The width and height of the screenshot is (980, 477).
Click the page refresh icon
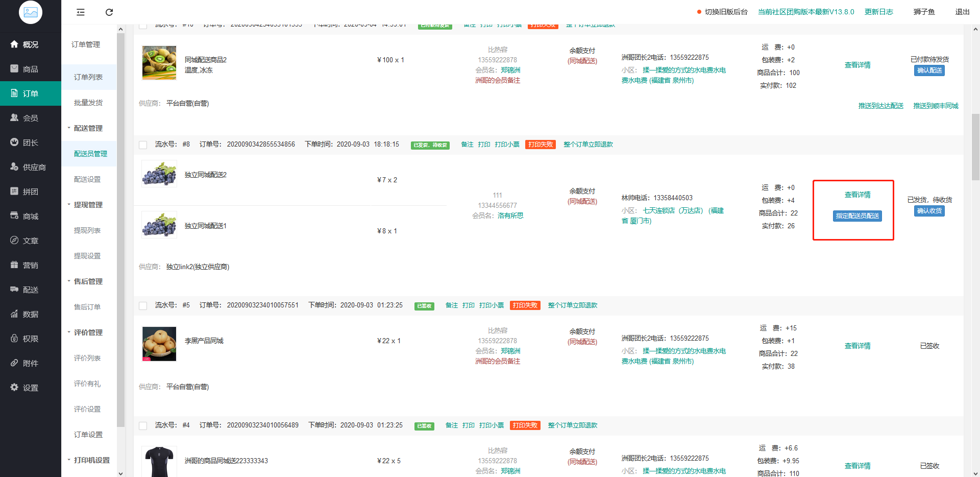109,12
